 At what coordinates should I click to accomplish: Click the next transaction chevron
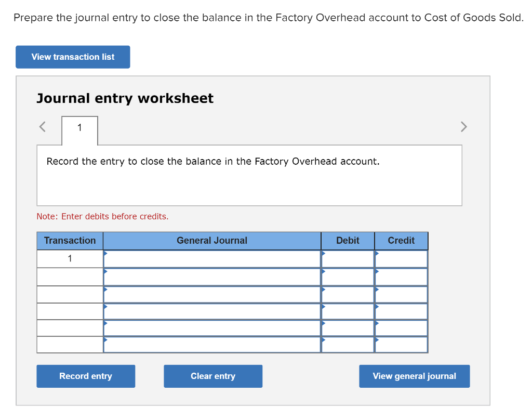pyautogui.click(x=463, y=126)
